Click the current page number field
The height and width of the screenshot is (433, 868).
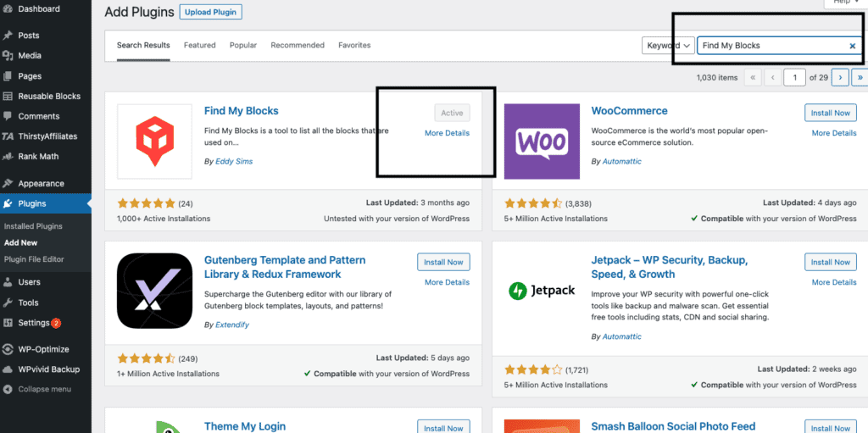pyautogui.click(x=795, y=77)
